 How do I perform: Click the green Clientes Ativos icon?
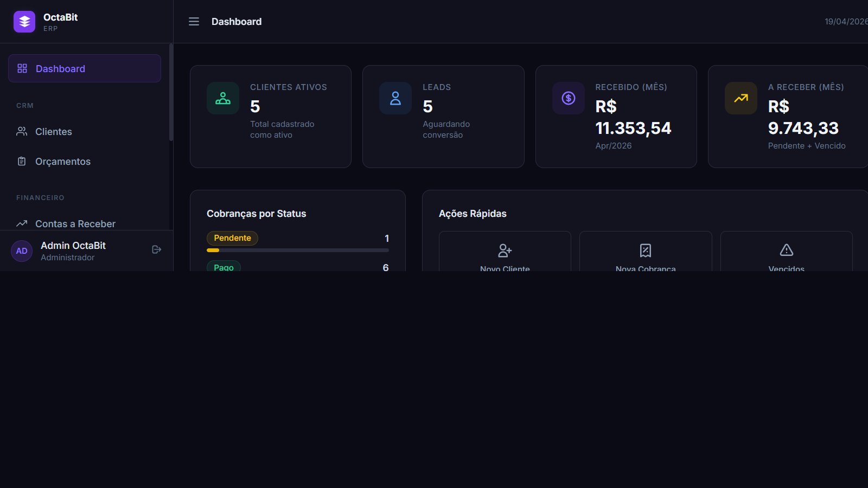[222, 98]
